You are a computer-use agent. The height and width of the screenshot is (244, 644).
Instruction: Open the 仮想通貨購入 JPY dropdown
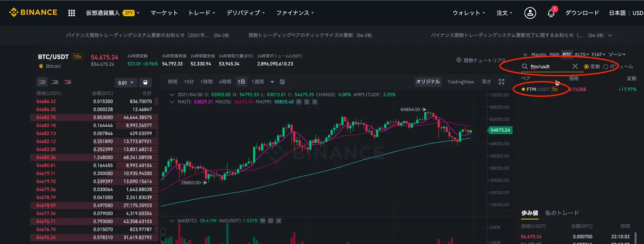coord(113,13)
